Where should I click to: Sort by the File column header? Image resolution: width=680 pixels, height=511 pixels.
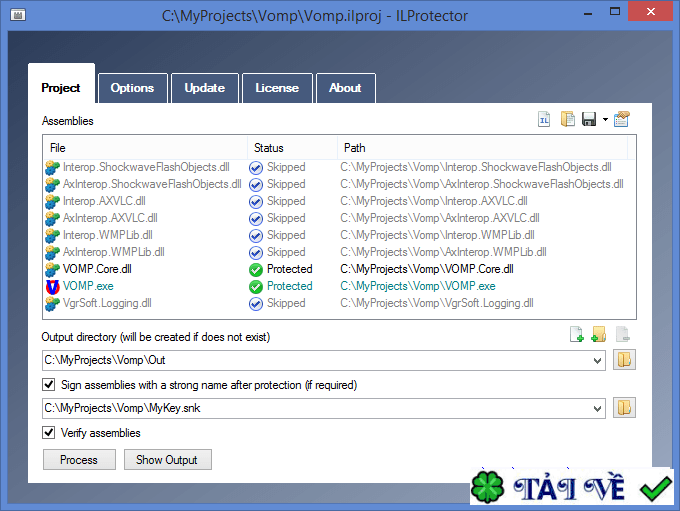[x=145, y=148]
